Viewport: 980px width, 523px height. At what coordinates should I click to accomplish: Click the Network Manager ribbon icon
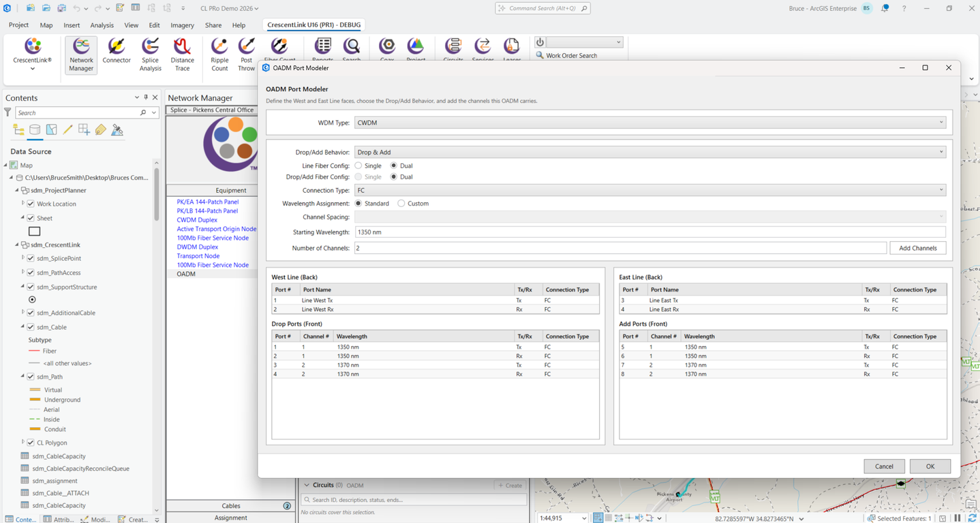coord(81,54)
